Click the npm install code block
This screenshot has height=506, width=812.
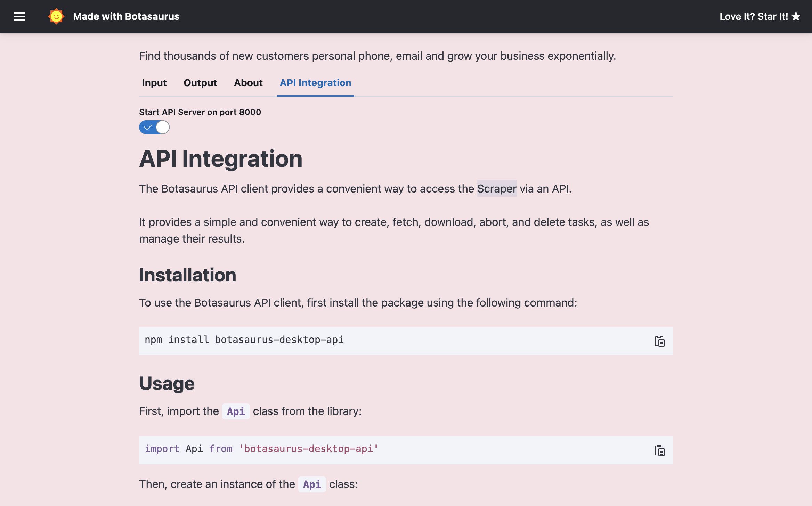pyautogui.click(x=382, y=341)
